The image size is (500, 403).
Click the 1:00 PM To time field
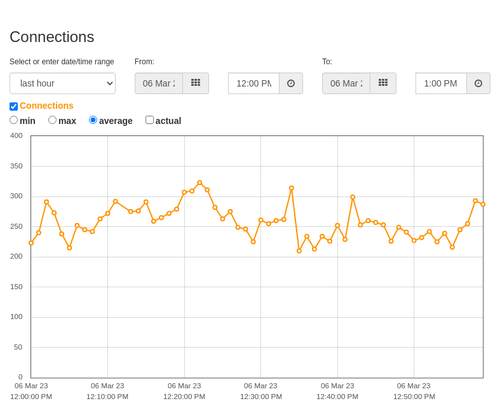pos(441,83)
